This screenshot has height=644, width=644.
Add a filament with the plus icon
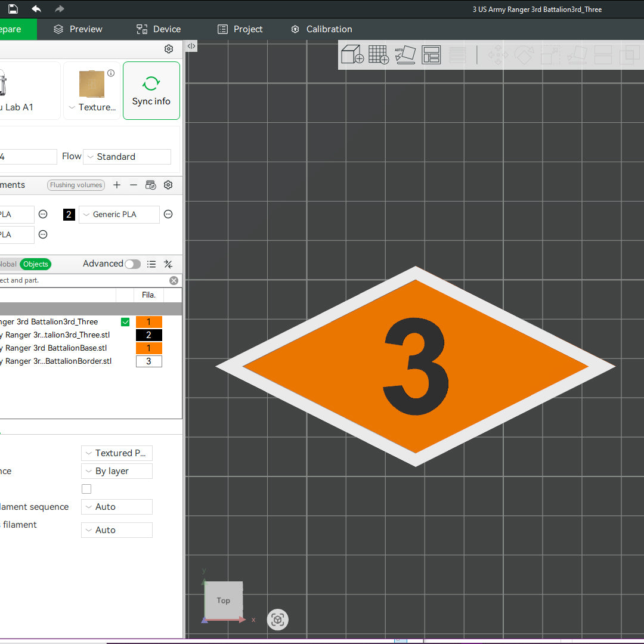pyautogui.click(x=117, y=185)
